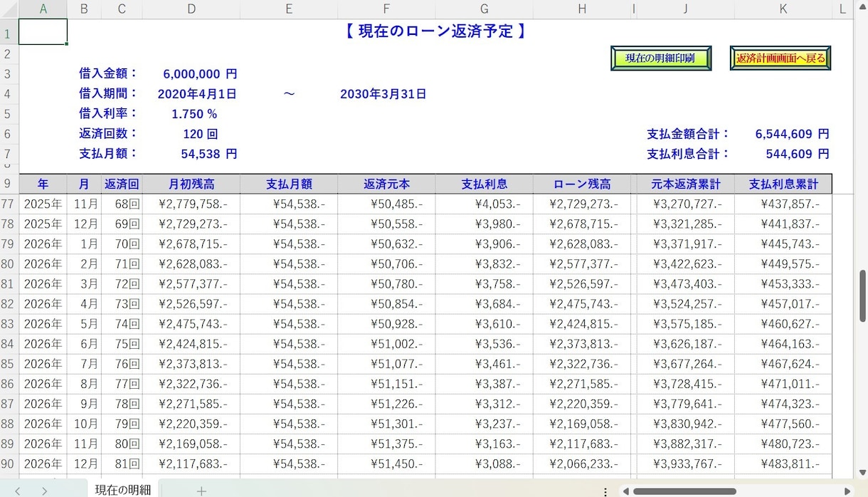Click the 元本返済累計 column heading
868x497 pixels.
click(686, 184)
